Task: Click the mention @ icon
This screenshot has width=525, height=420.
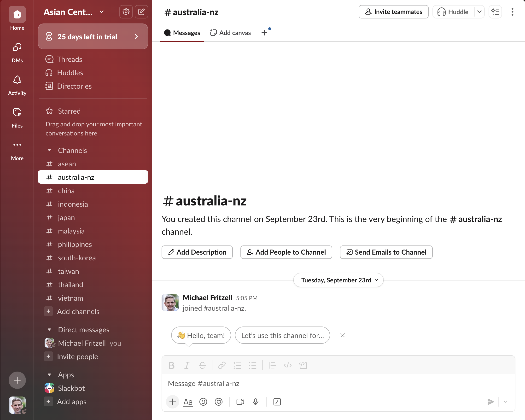Action: 218,402
